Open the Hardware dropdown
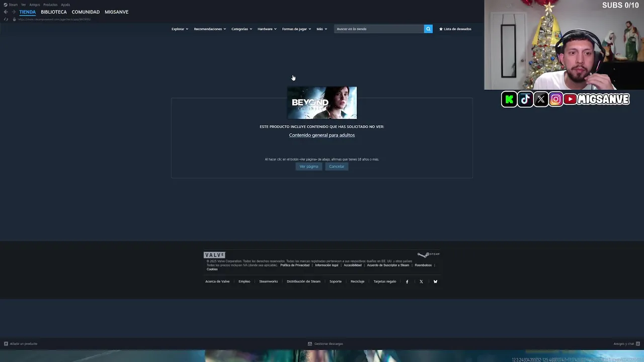This screenshot has width=644, height=362. point(267,29)
